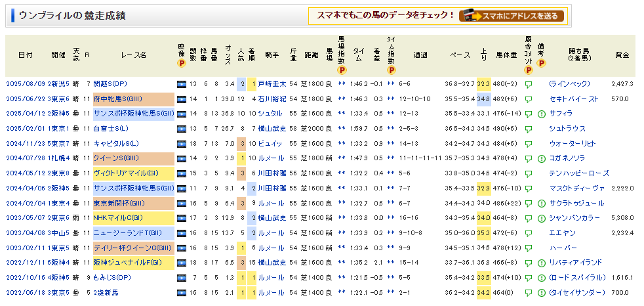
Task: Open stable comment bubble for 府中牝馬S row
Action: pos(529,99)
